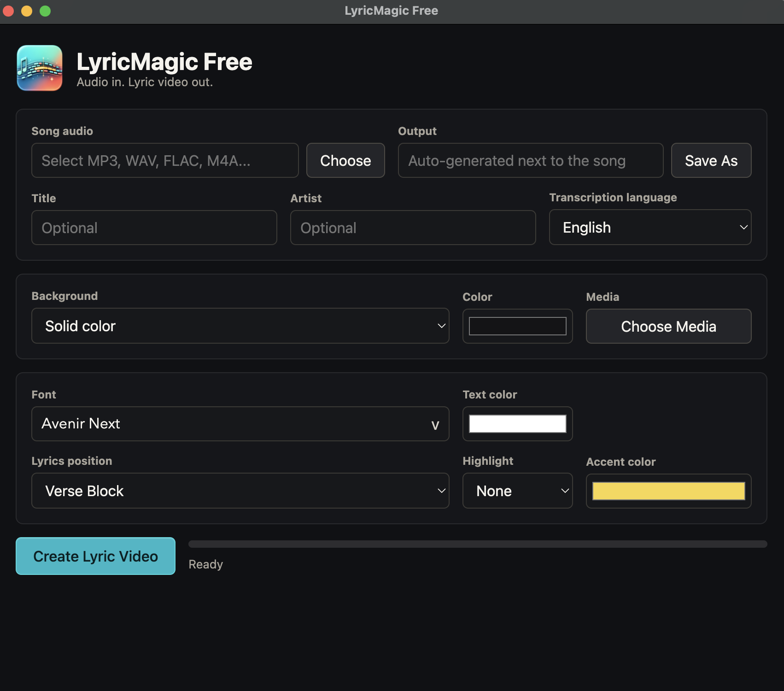
Task: Click the Song audio file path field
Action: point(165,160)
